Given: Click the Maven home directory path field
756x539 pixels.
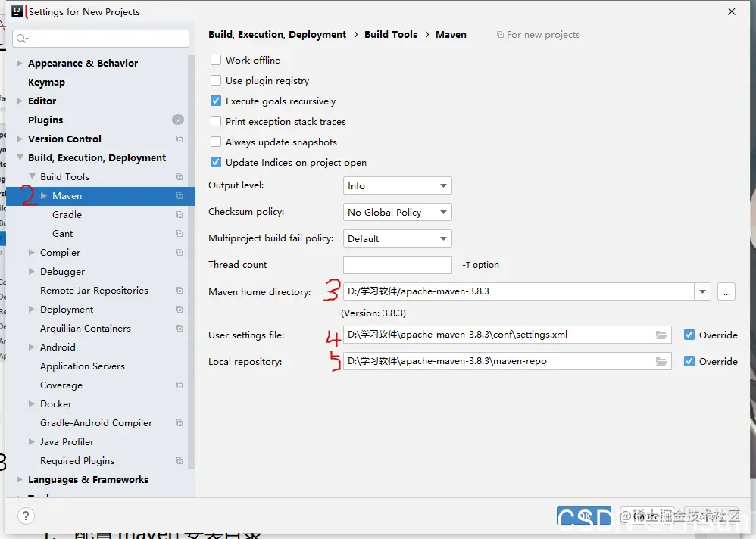Looking at the screenshot, I should (519, 291).
